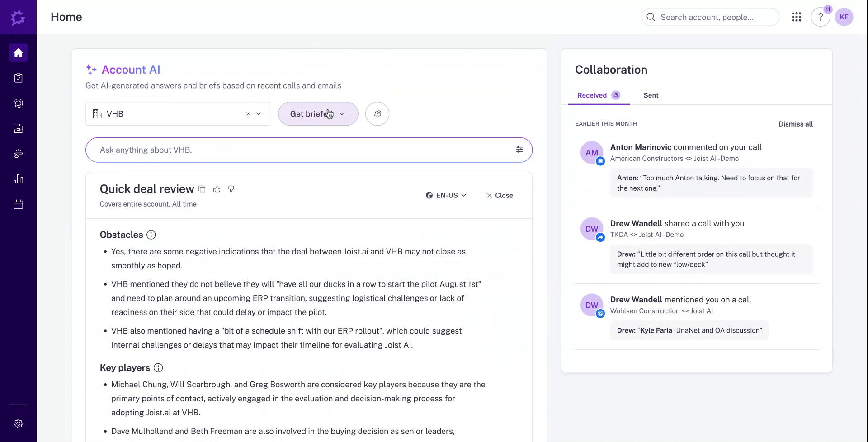The image size is (868, 442).
Task: Copy the Quick deal review text
Action: (x=202, y=188)
